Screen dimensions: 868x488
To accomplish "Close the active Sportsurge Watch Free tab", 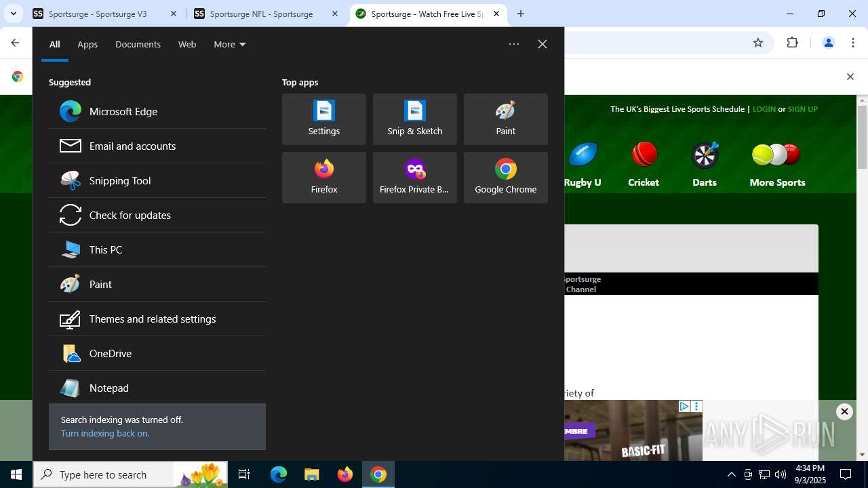I will click(x=496, y=14).
